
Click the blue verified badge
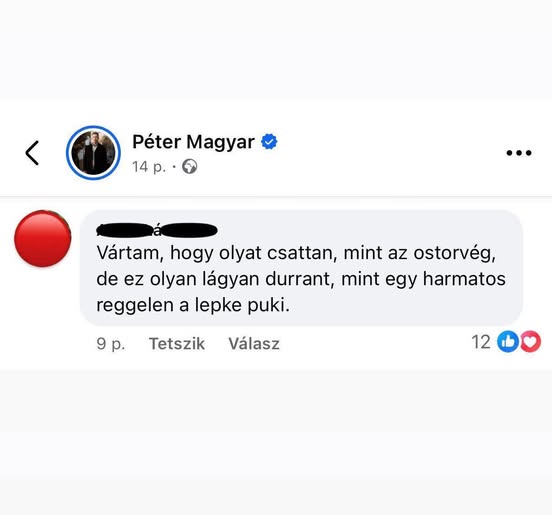click(269, 142)
